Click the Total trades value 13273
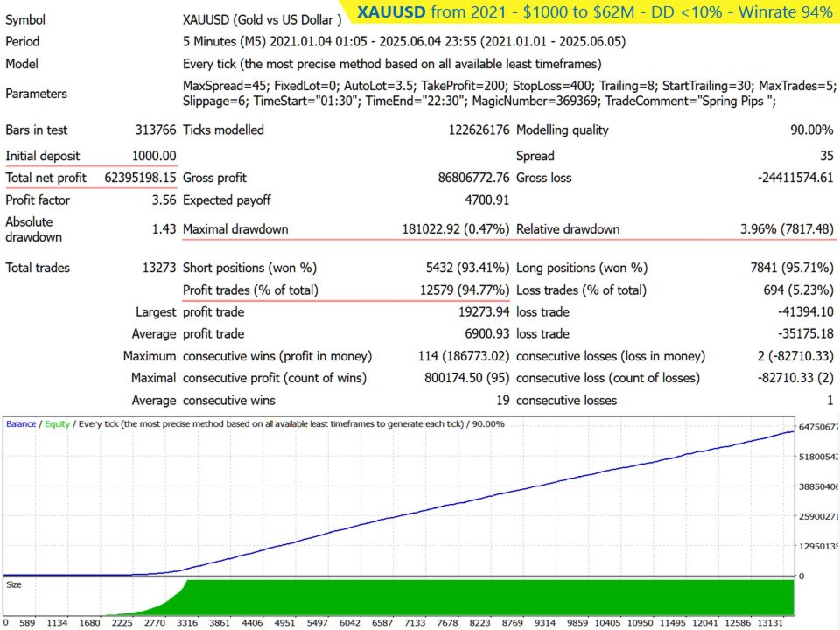 coord(159,268)
